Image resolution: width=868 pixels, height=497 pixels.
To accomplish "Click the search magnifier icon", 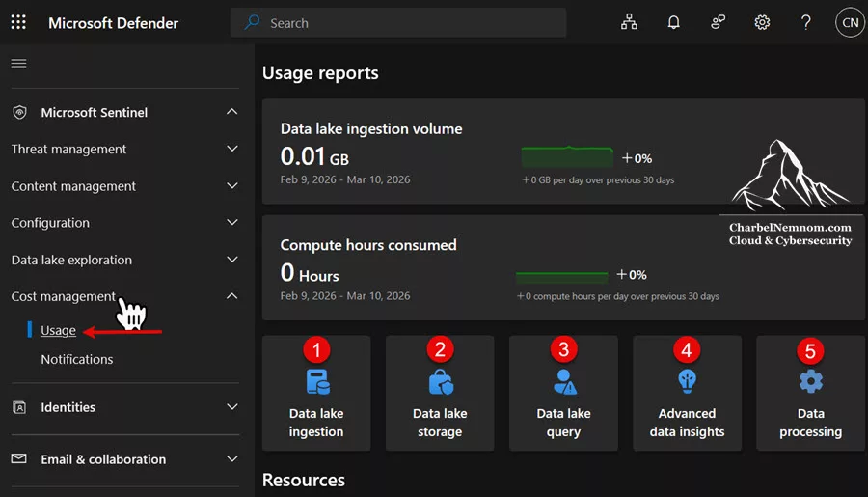I will pyautogui.click(x=252, y=23).
